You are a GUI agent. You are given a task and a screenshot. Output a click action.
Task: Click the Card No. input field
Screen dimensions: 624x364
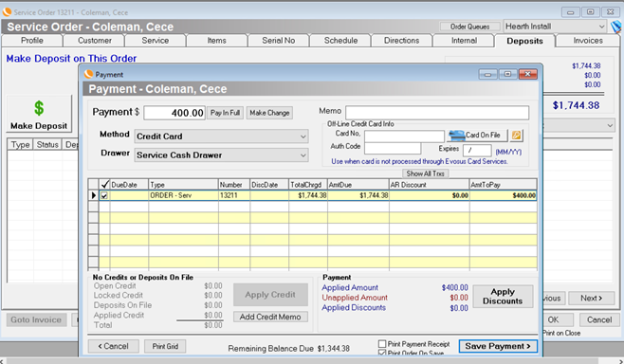(x=404, y=136)
